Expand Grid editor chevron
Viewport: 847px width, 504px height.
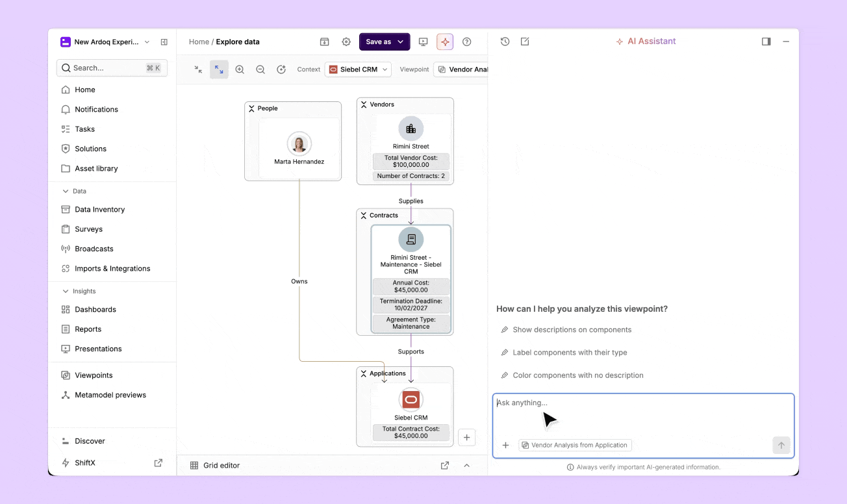point(466,466)
